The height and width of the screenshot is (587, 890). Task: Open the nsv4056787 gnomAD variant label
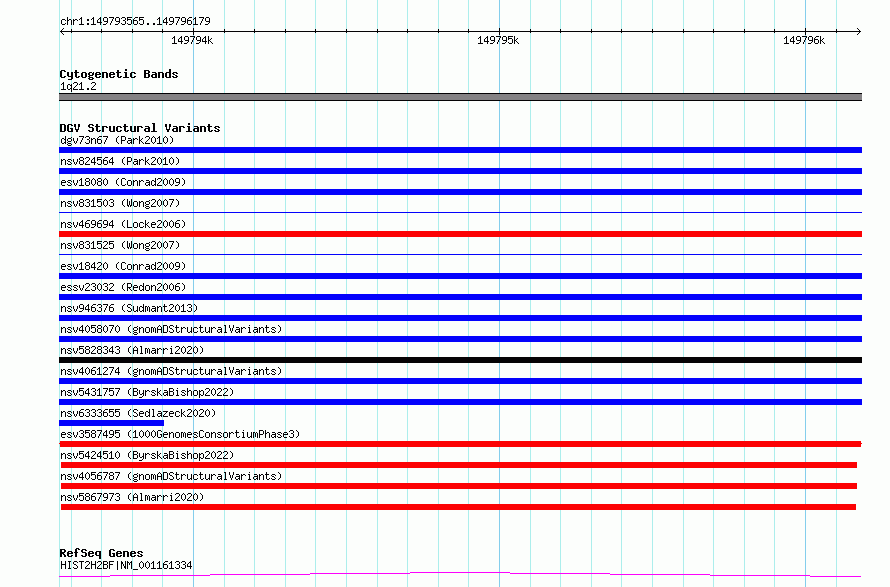[171, 476]
